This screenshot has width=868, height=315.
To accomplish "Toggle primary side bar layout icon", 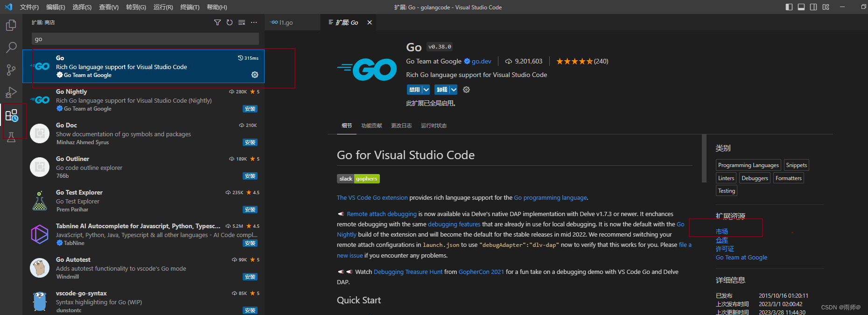I will 789,7.
